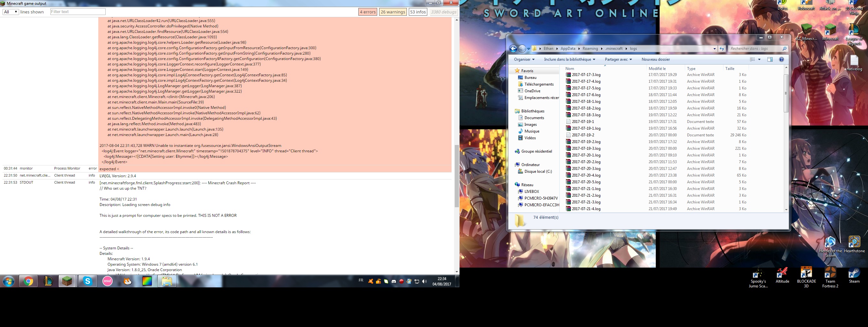Viewport: 868px width, 327px height.
Task: Open osu! from the taskbar
Action: pos(108,281)
